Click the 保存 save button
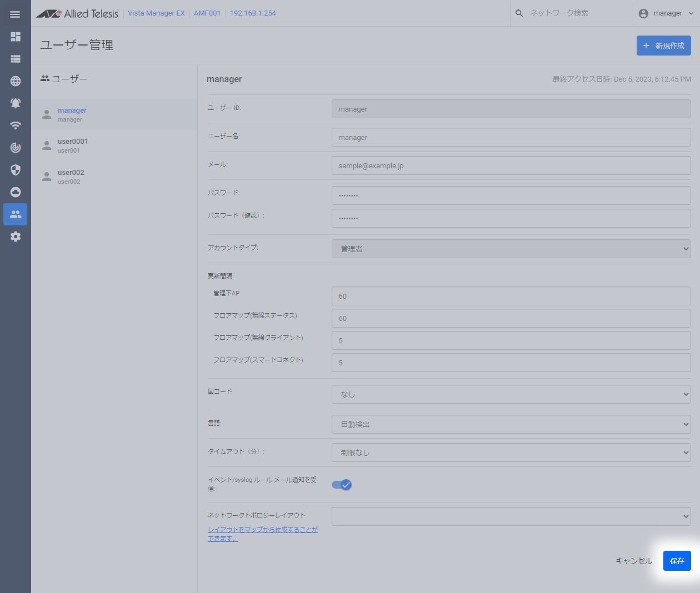The height and width of the screenshot is (593, 700). click(677, 561)
